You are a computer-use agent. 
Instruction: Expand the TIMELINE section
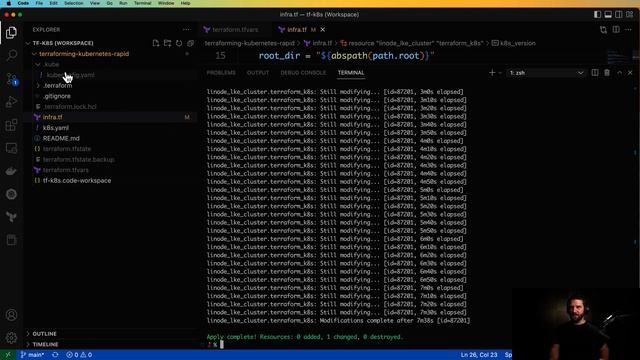pyautogui.click(x=45, y=344)
